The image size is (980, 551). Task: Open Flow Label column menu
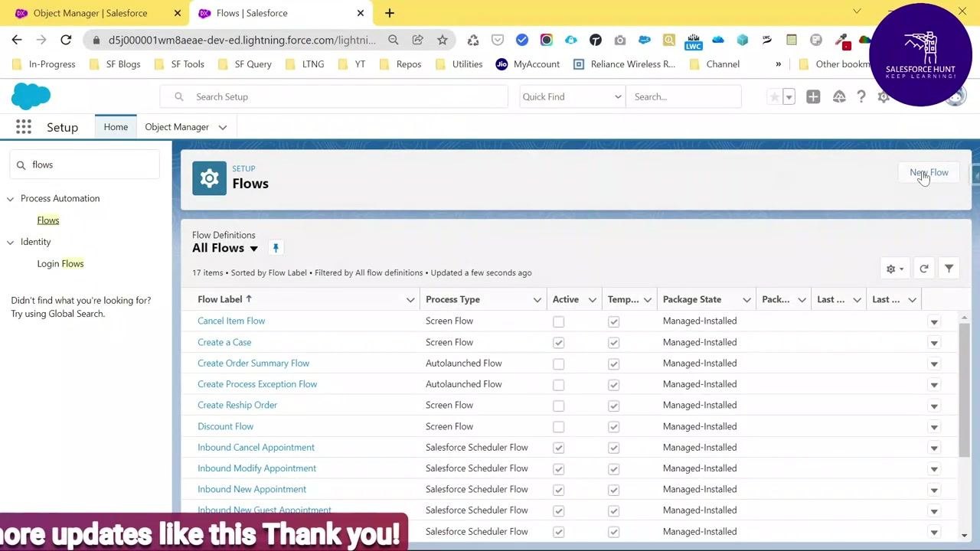click(410, 300)
